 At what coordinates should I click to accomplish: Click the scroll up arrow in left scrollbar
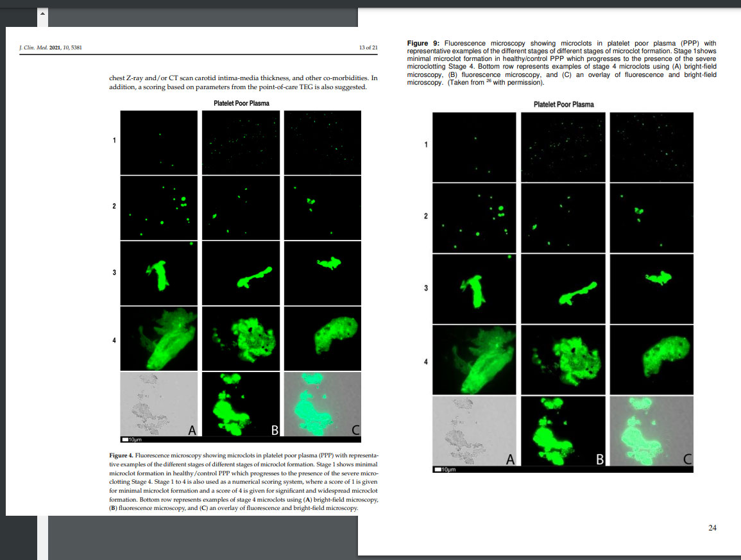pos(42,13)
